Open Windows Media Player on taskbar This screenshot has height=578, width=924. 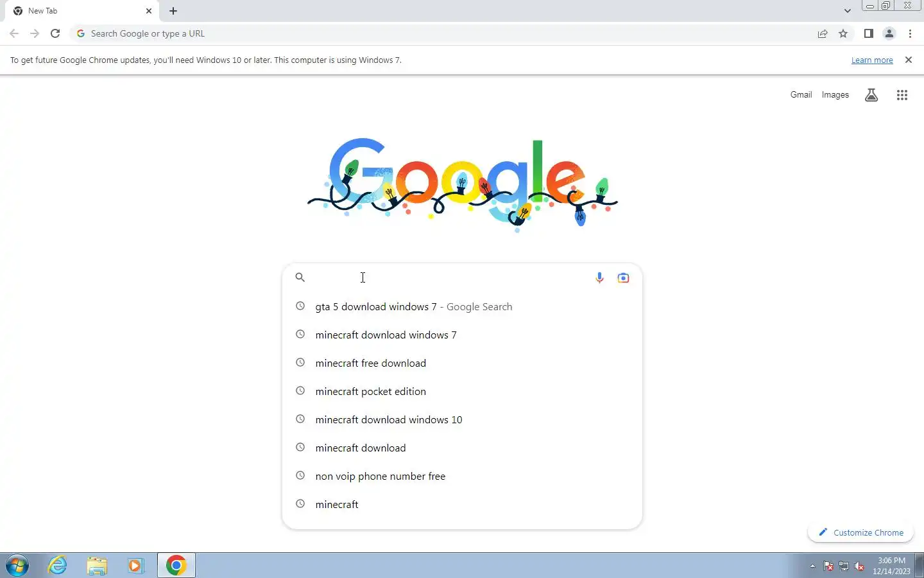click(135, 565)
